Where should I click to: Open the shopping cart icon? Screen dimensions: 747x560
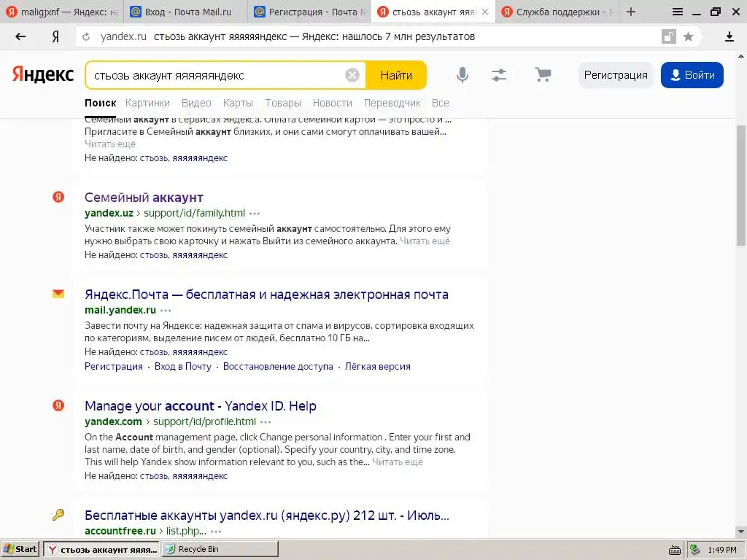click(543, 75)
